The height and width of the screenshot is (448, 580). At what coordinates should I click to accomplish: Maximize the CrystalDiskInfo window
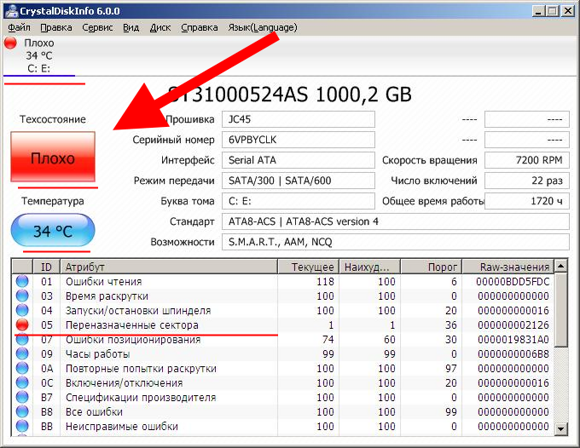click(552, 11)
